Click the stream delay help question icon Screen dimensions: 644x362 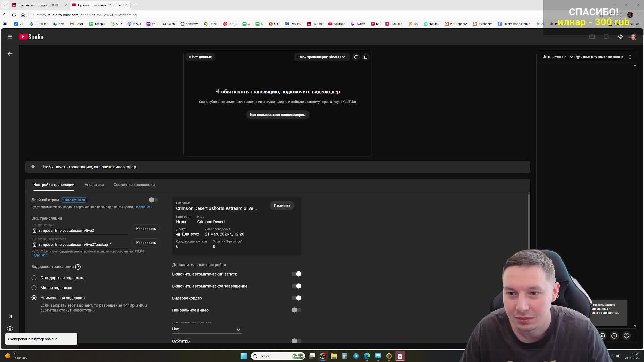pyautogui.click(x=78, y=267)
